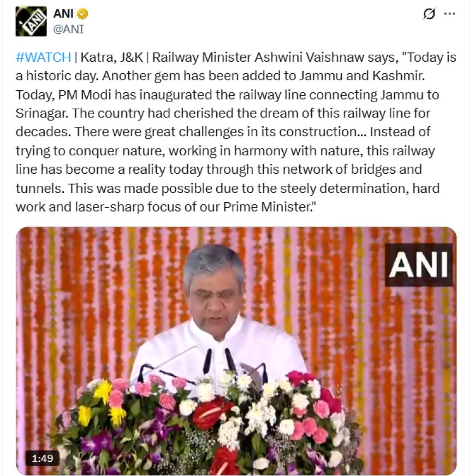475x476 pixels.
Task: Click the gold verified badge beside ANI
Action: click(82, 14)
